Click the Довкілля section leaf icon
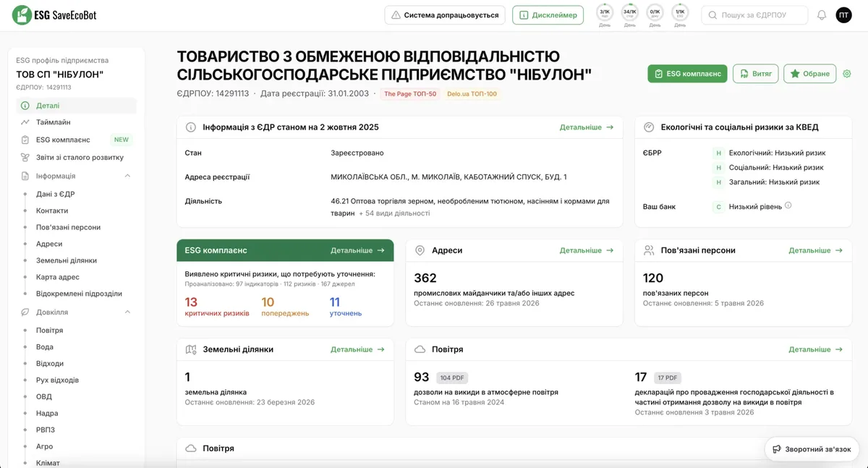 [25, 312]
